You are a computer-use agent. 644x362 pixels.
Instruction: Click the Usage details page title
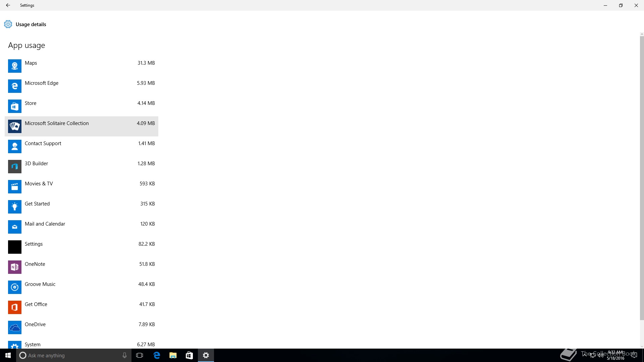pos(31,24)
